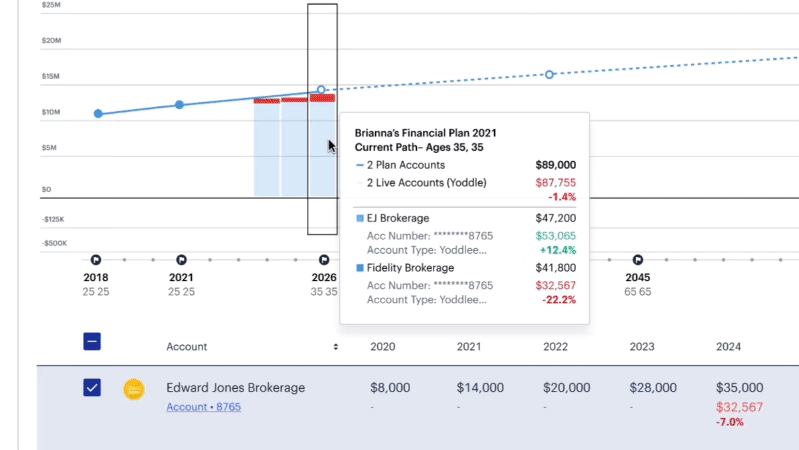Viewport: 799px width, 450px height.
Task: Click the hollow chart point near 2035
Action: point(549,74)
